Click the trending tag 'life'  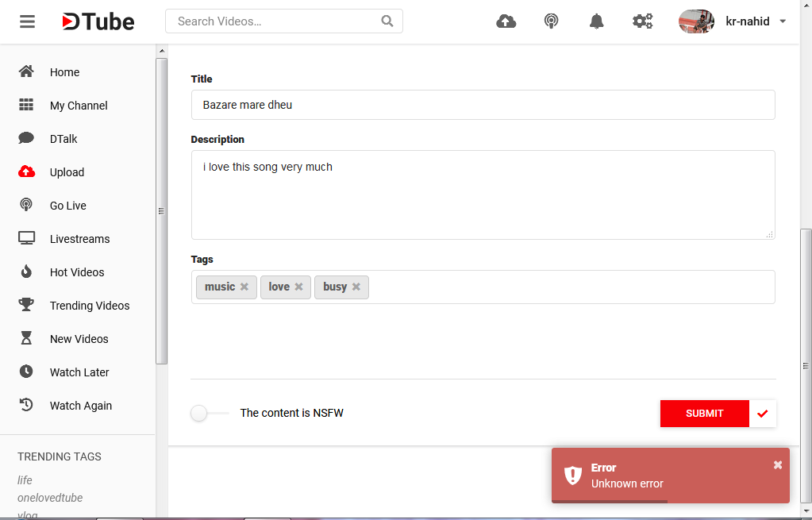pyautogui.click(x=25, y=480)
